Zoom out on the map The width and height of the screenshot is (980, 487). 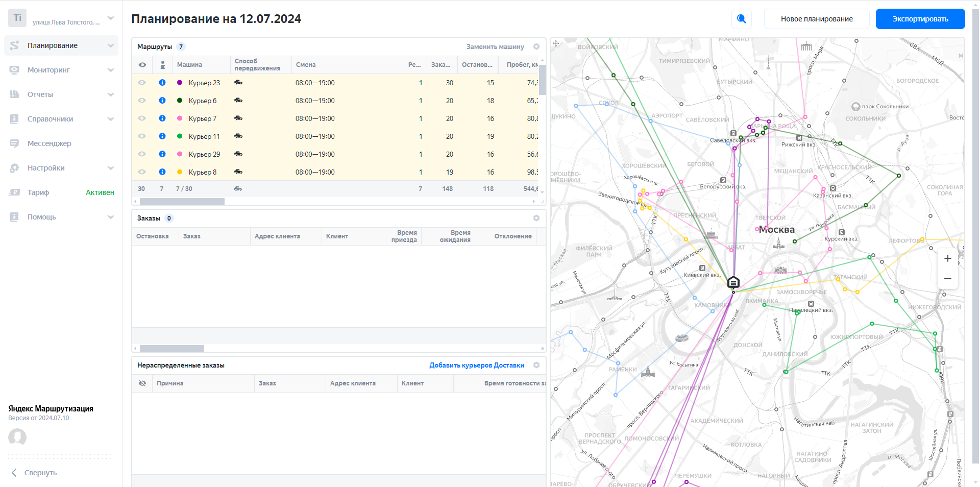pos(947,279)
